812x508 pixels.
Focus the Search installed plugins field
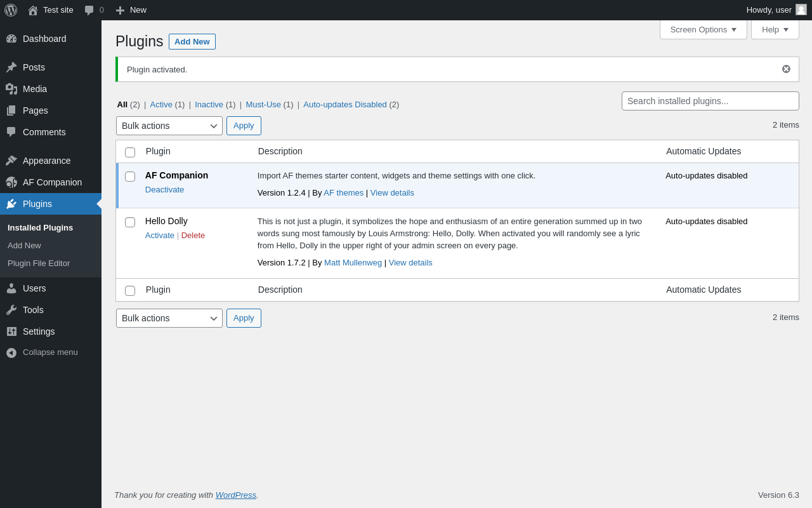click(x=710, y=101)
